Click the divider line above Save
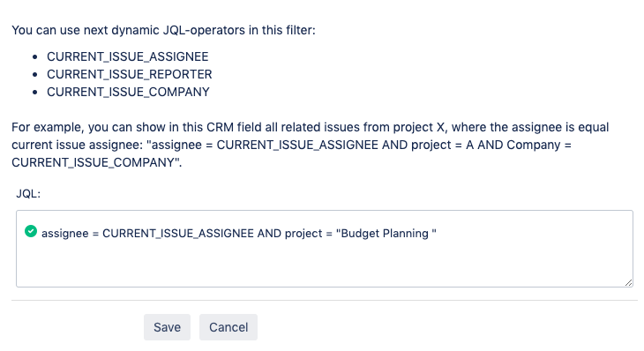 325,300
